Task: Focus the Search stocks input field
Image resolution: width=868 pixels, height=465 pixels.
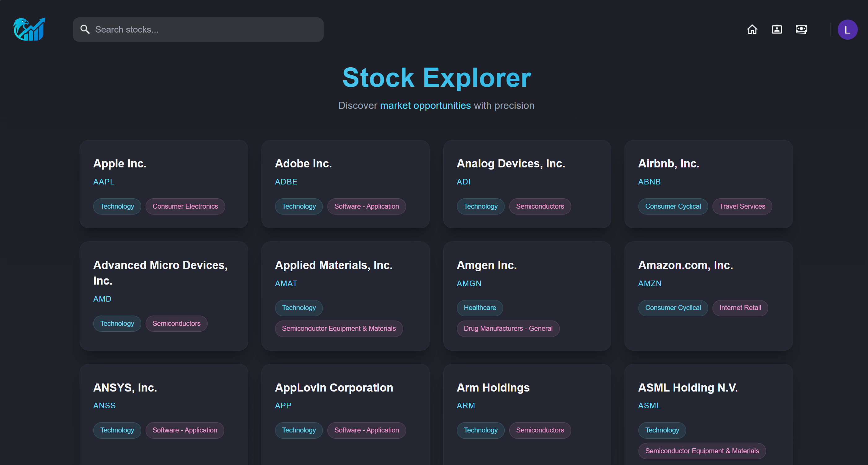Action: tap(198, 30)
